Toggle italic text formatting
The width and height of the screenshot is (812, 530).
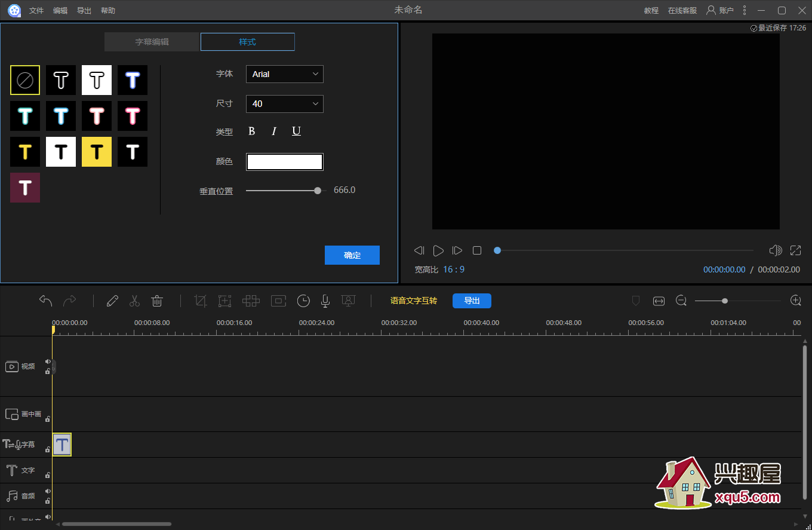click(274, 131)
